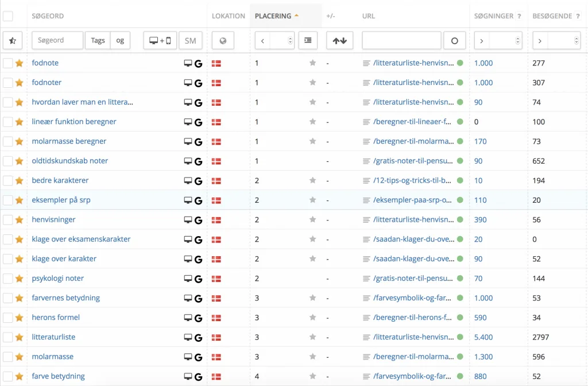Open the placement less-than operator dropdown
This screenshot has width=588, height=386.
pyautogui.click(x=262, y=41)
